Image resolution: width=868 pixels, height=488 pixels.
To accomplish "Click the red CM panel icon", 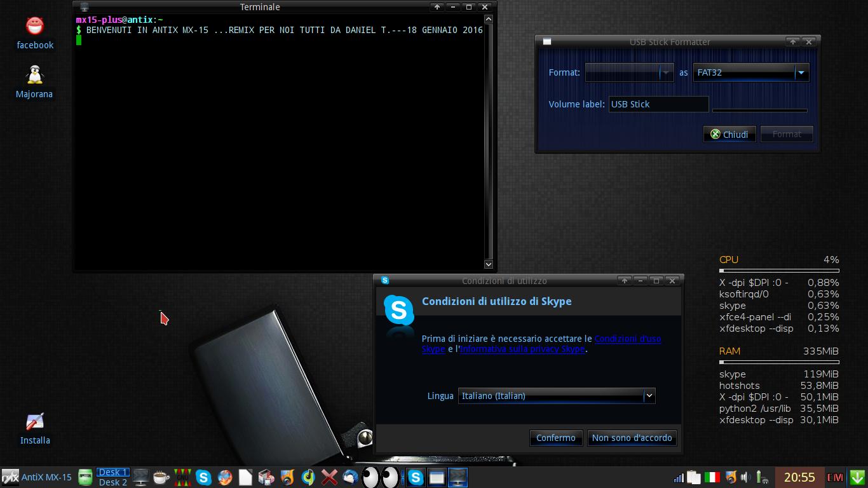I will (835, 477).
